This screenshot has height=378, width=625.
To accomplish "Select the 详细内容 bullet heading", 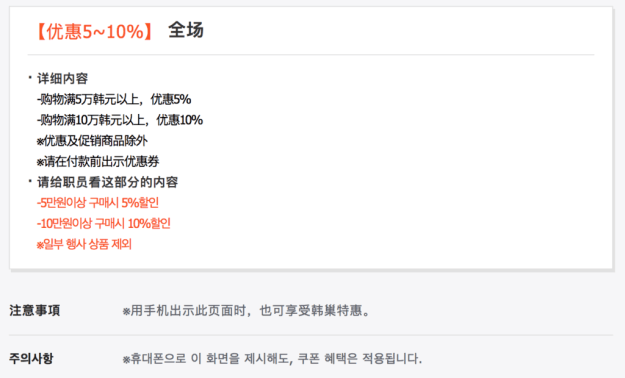I will pyautogui.click(x=62, y=78).
